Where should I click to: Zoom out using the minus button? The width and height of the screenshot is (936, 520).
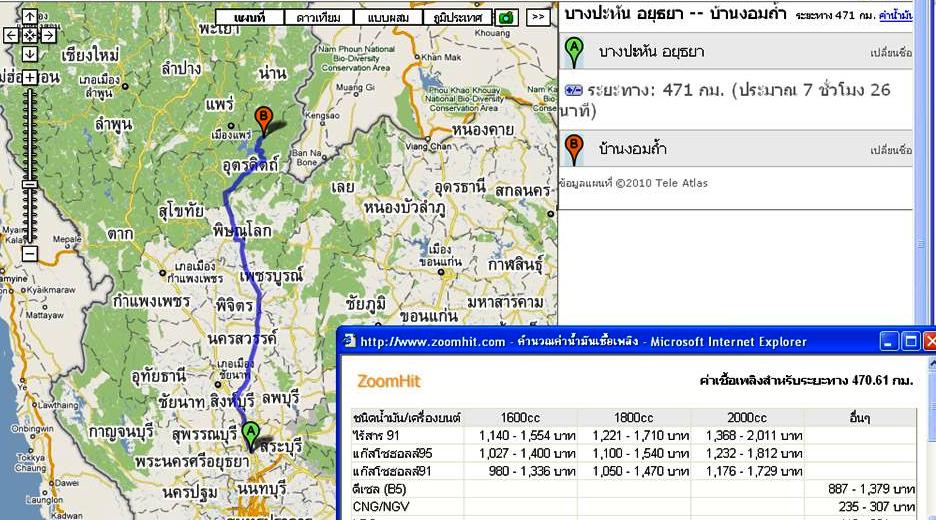[30, 254]
